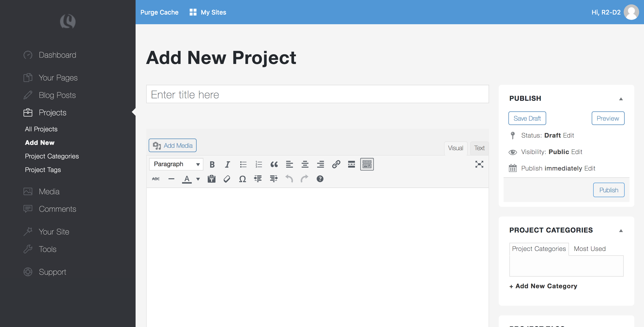
Task: Select the Bold formatting icon
Action: pos(212,164)
